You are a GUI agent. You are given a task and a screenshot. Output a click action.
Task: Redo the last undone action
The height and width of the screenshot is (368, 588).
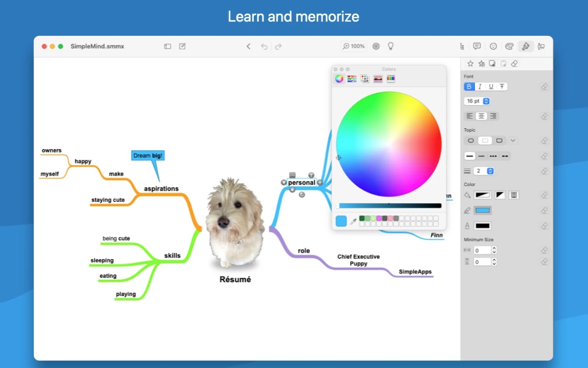tap(279, 46)
